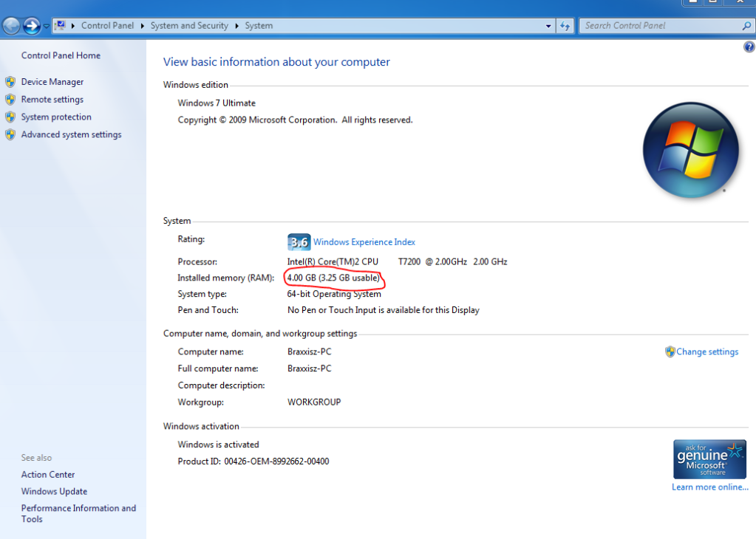This screenshot has height=539, width=756.
Task: Click the shield icon beside Change settings
Action: [670, 351]
